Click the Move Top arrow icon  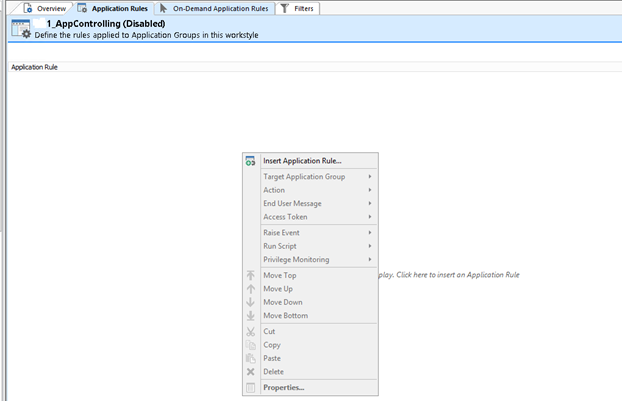coord(250,275)
